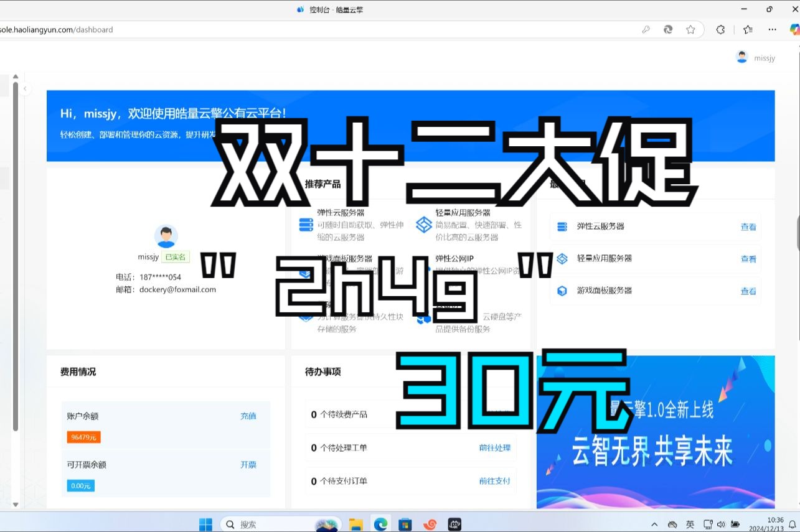Click the Microsoft Edge taskbar icon
Screen dimensions: 800x532
381,525
